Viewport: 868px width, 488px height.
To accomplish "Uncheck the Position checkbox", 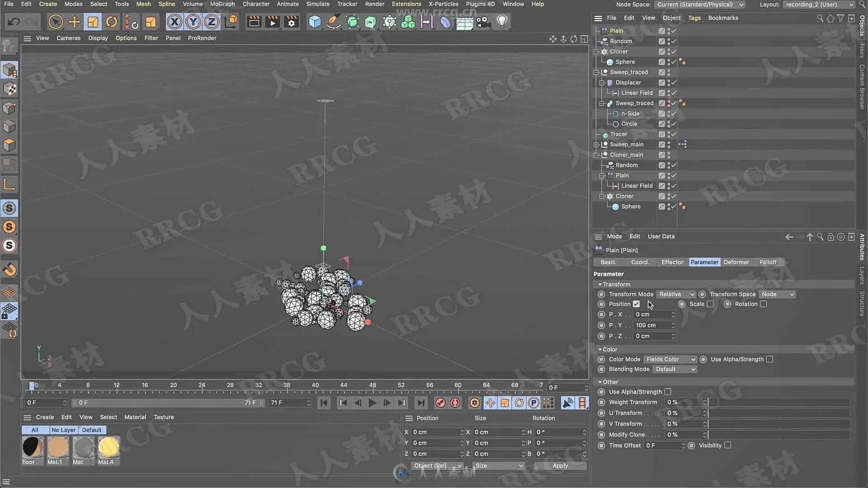I will tap(637, 304).
